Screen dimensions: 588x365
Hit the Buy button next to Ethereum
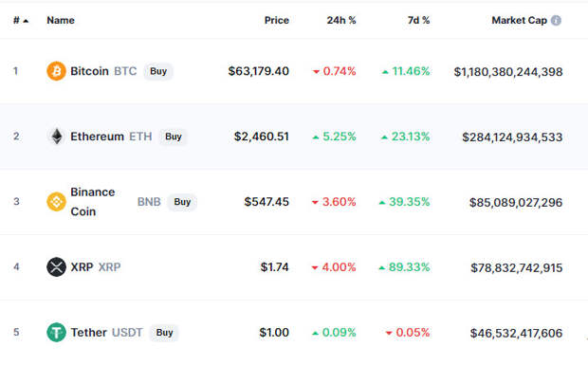point(174,137)
